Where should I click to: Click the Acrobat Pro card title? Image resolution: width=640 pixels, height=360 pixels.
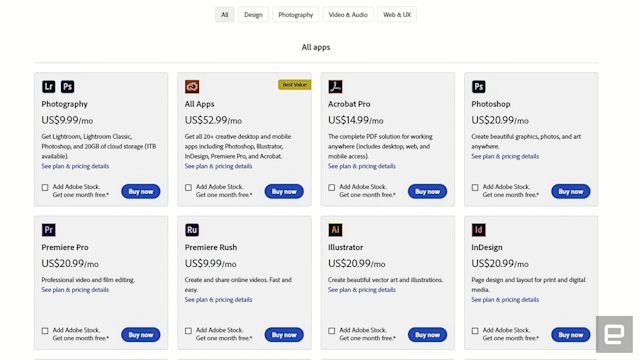pyautogui.click(x=349, y=104)
